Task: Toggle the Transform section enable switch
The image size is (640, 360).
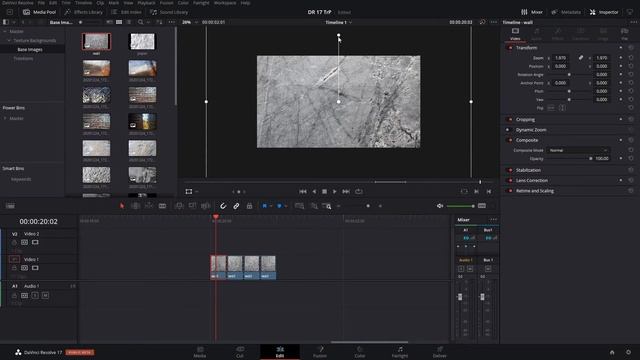Action: pos(509,48)
